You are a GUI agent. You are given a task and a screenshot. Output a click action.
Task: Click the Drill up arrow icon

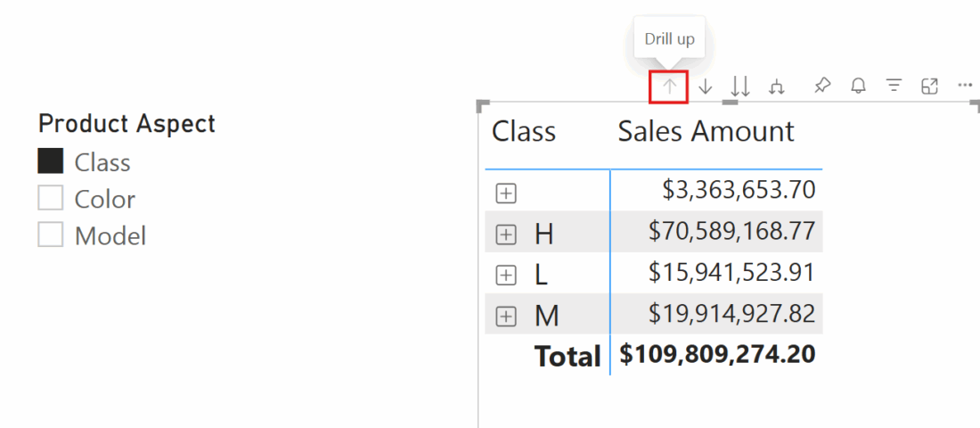669,86
